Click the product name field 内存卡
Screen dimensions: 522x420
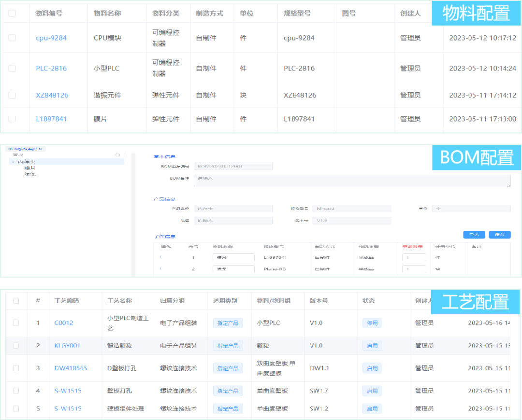[233, 209]
